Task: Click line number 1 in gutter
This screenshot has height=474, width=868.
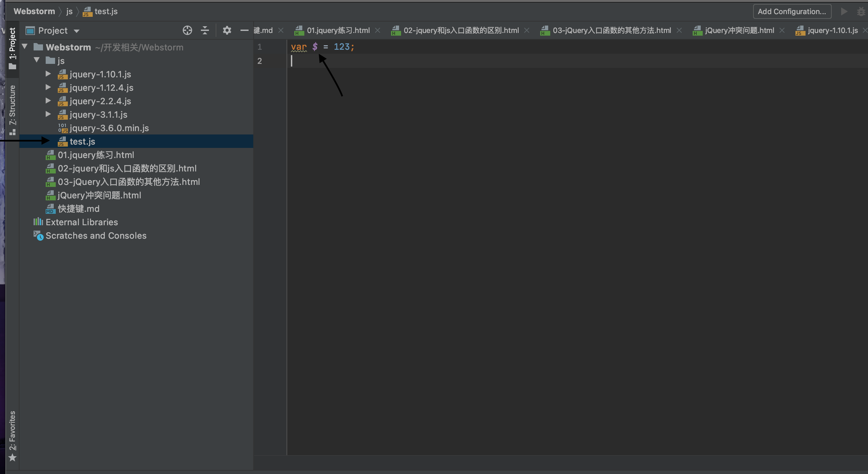Action: tap(259, 47)
